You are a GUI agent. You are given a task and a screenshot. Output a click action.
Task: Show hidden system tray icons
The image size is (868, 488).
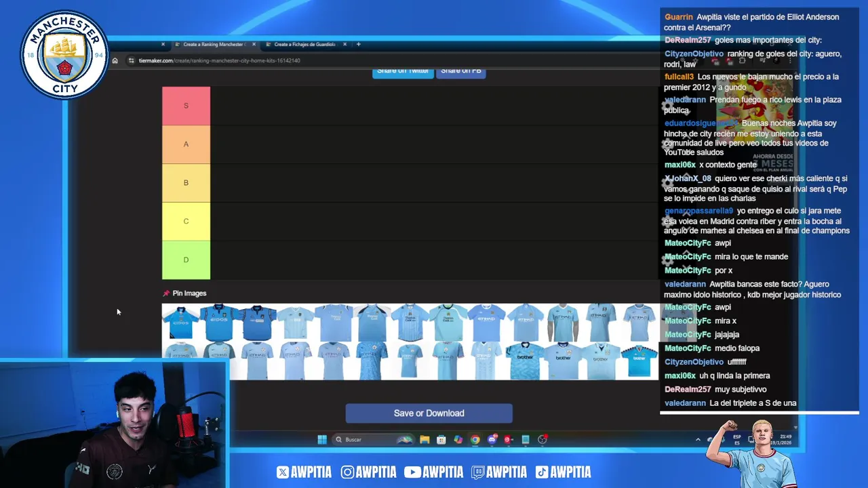point(698,439)
